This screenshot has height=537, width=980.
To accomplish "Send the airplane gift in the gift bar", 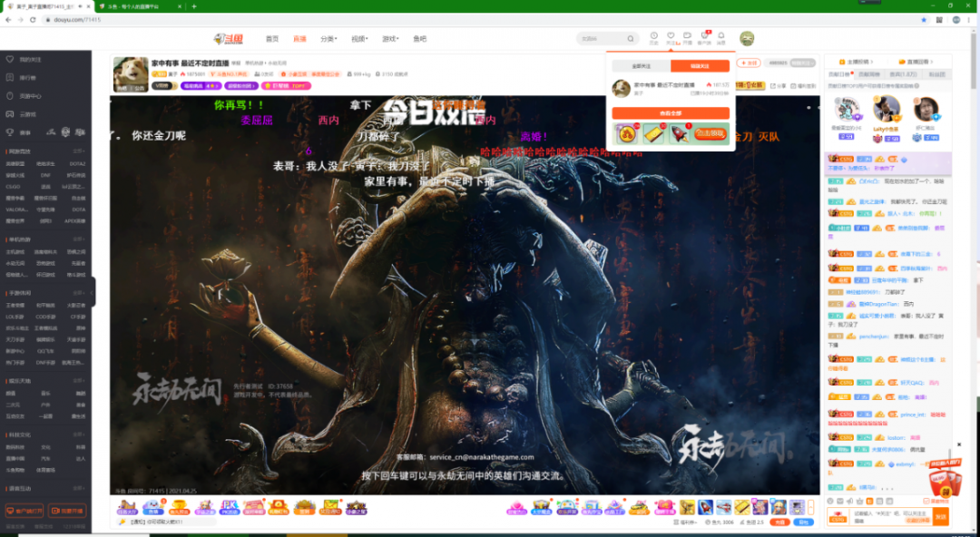I will 724,507.
